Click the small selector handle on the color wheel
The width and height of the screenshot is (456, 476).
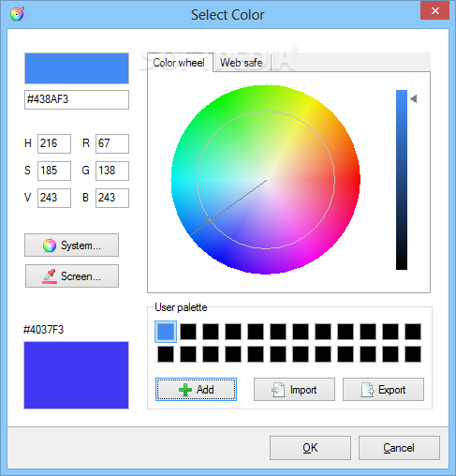point(210,220)
